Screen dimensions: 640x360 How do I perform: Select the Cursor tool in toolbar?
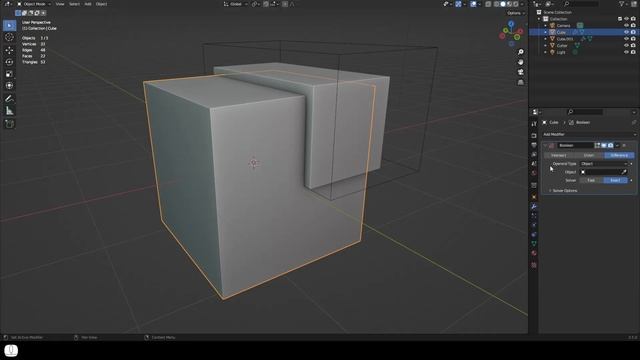[x=9, y=37]
